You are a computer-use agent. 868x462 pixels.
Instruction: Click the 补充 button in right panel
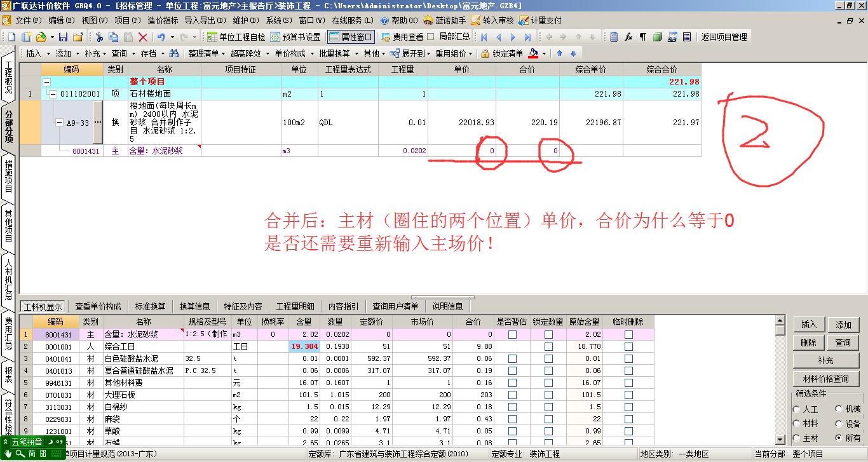[x=825, y=360]
